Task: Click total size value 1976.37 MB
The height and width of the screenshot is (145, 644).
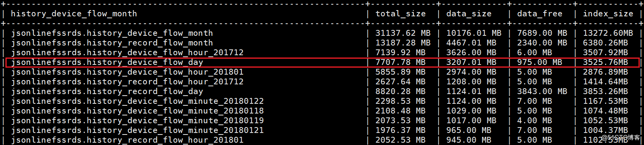Action: (401, 130)
